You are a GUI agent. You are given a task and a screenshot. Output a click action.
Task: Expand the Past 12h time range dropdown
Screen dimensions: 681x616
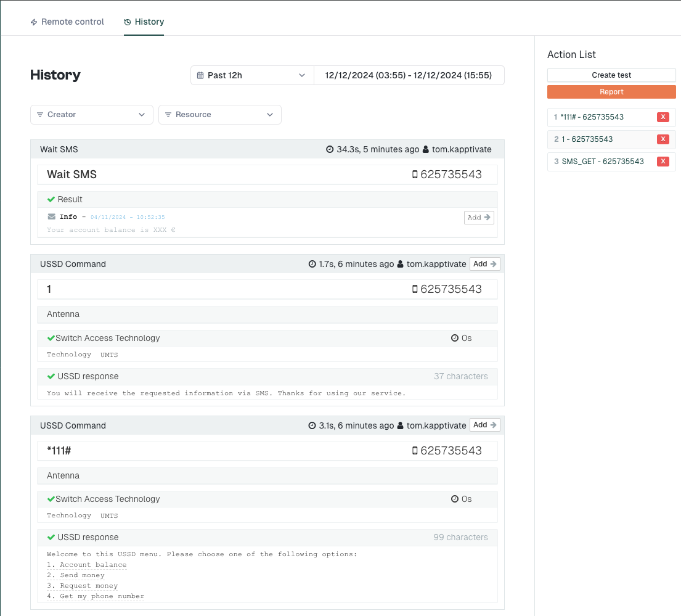251,75
